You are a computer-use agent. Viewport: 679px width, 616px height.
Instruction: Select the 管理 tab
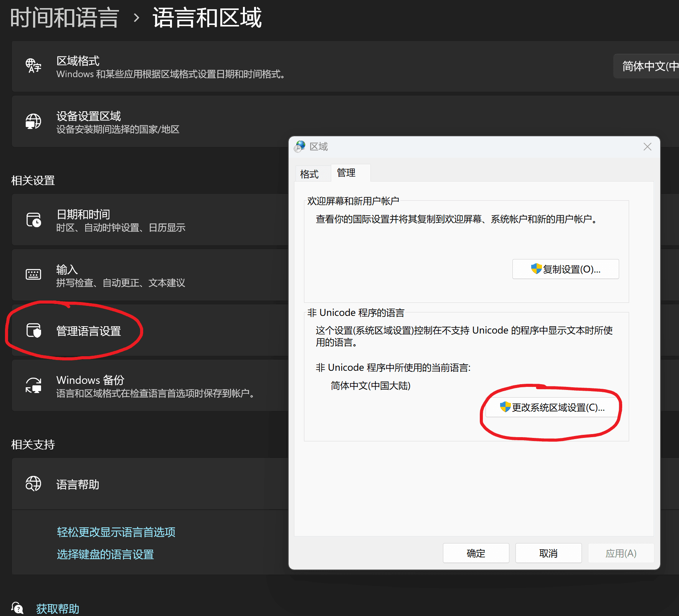tap(346, 173)
